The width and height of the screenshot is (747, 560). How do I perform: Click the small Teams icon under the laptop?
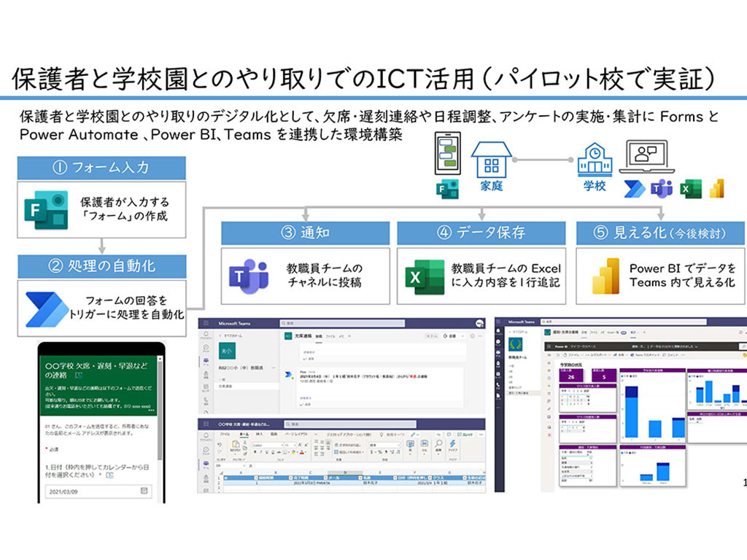click(x=662, y=189)
